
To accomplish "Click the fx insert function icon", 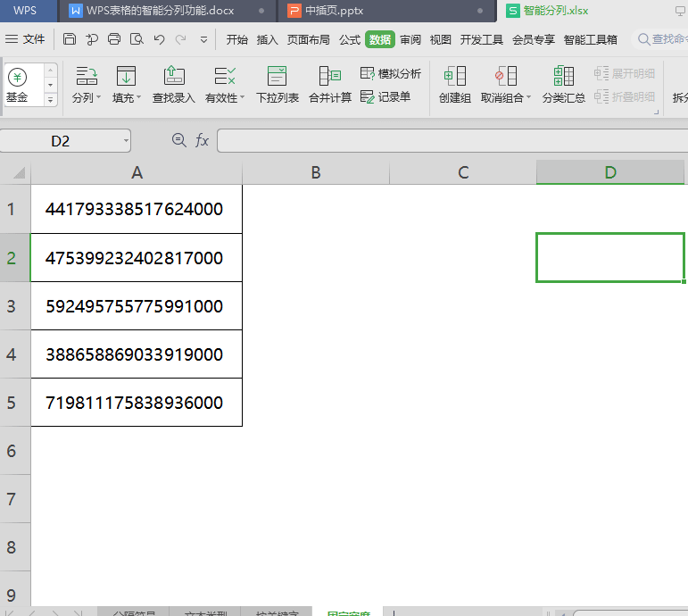I will [x=203, y=140].
